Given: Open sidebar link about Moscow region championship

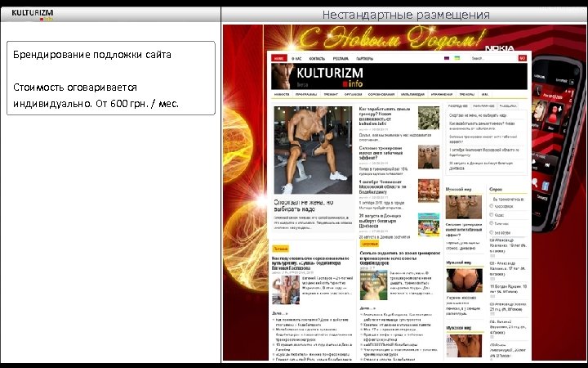Looking at the screenshot, I should (x=484, y=152).
